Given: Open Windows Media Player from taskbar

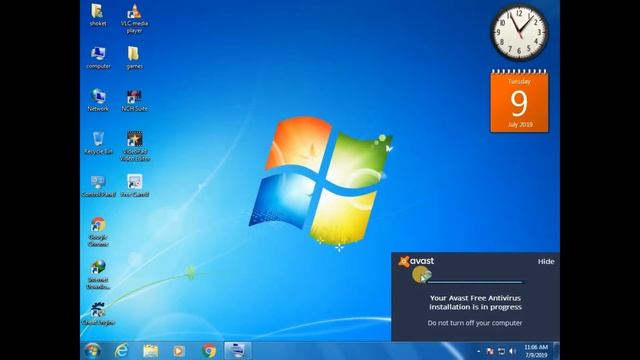Looking at the screenshot, I should point(179,351).
